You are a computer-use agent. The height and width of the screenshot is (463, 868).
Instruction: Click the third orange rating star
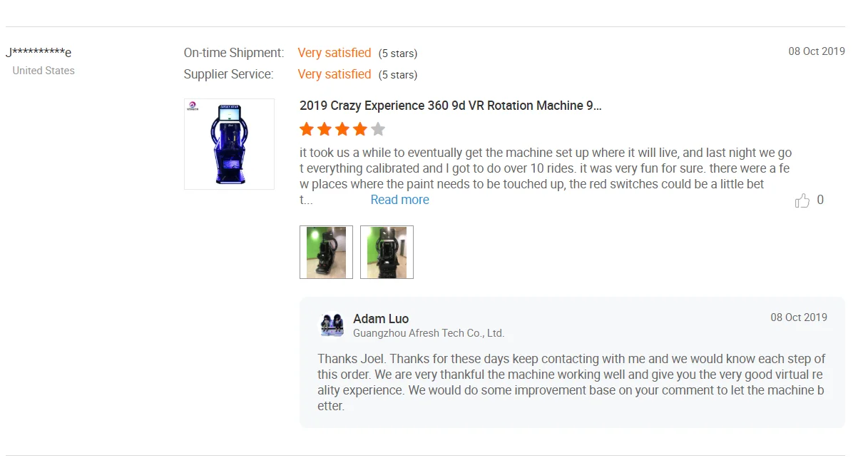click(342, 129)
